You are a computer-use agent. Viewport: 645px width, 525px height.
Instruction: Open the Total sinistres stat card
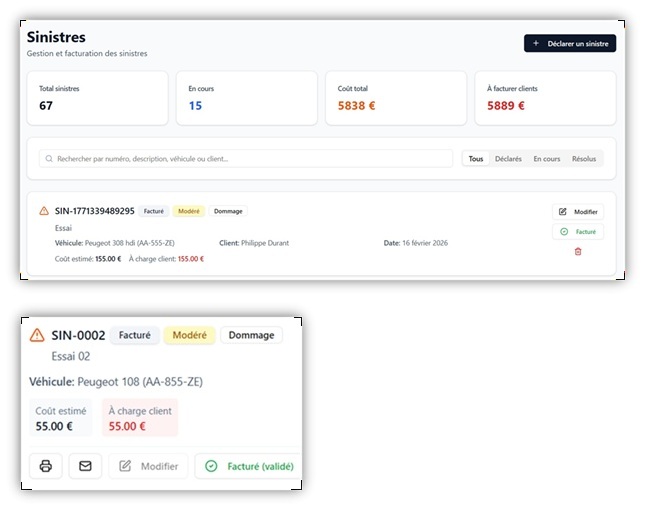97,98
